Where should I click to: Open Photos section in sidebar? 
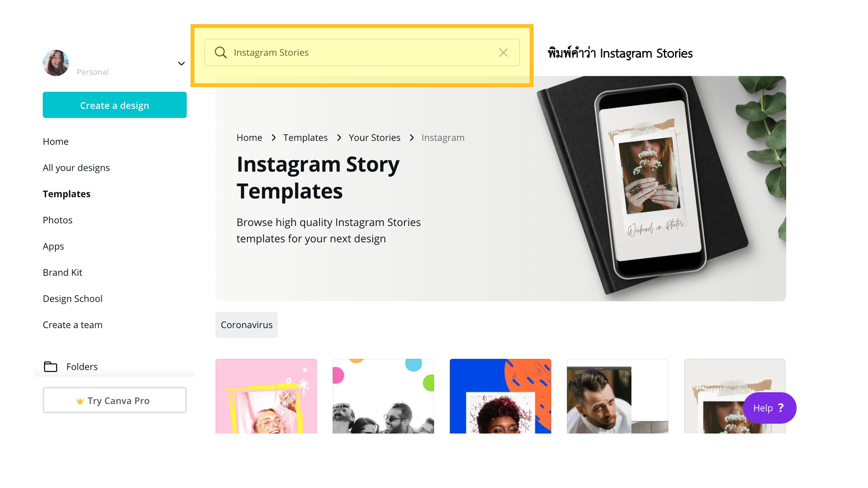click(58, 220)
